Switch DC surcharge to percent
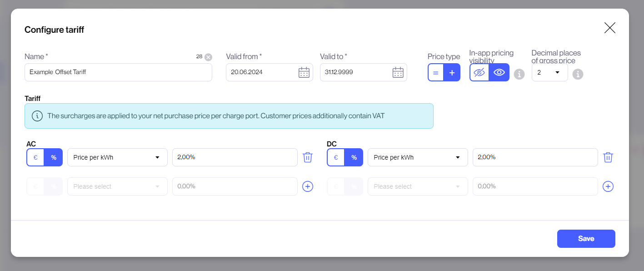 [354, 157]
